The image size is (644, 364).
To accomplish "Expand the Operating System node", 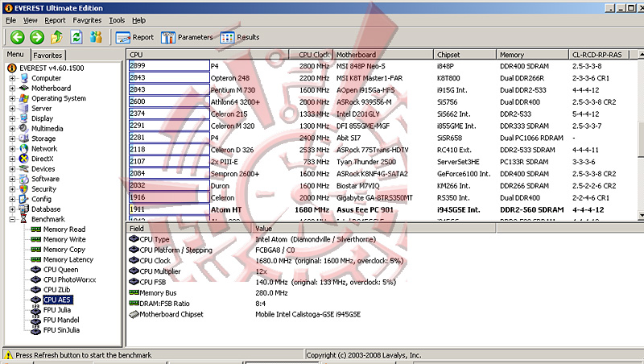I will click(12, 98).
